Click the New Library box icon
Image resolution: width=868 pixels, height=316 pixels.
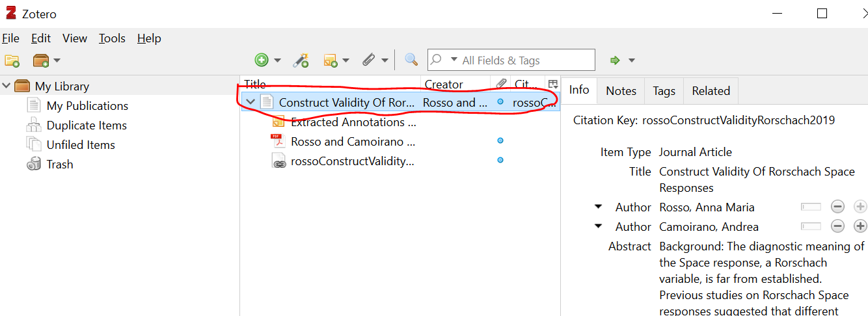point(41,60)
